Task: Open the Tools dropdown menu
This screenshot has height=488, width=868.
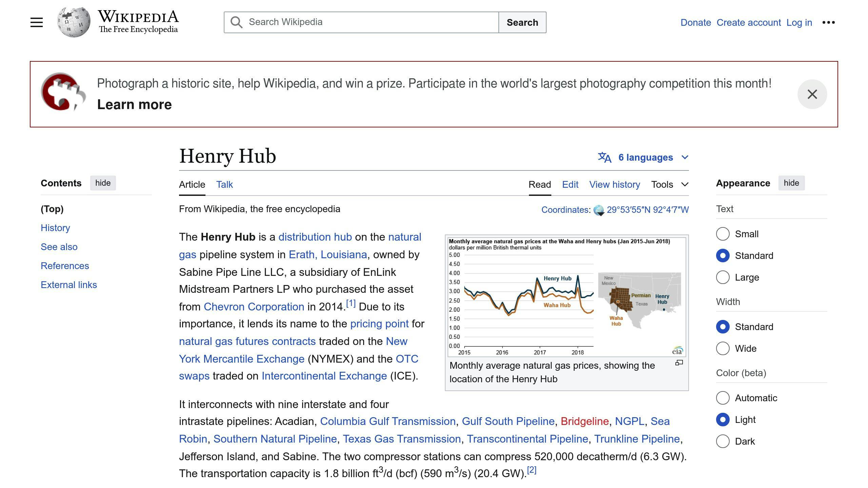Action: pyautogui.click(x=670, y=184)
